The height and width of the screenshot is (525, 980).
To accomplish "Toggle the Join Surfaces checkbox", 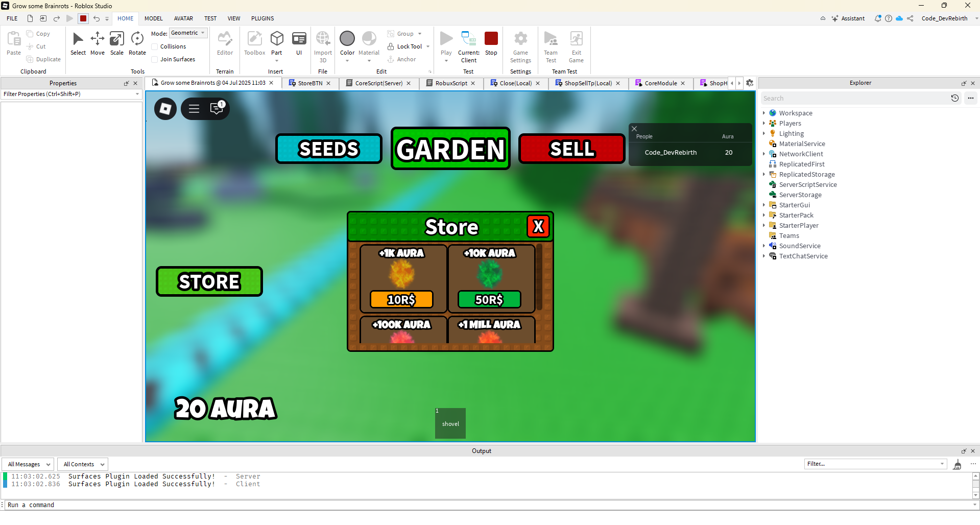I will [x=155, y=59].
